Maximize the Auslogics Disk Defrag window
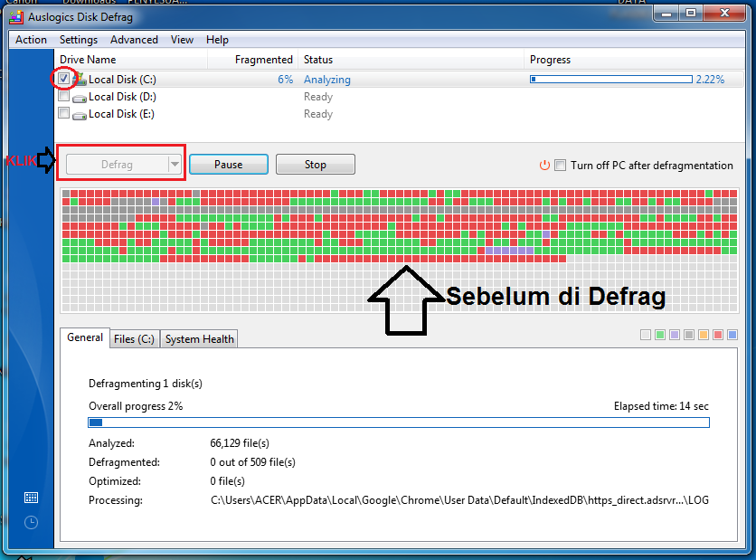The height and width of the screenshot is (560, 756). 690,14
